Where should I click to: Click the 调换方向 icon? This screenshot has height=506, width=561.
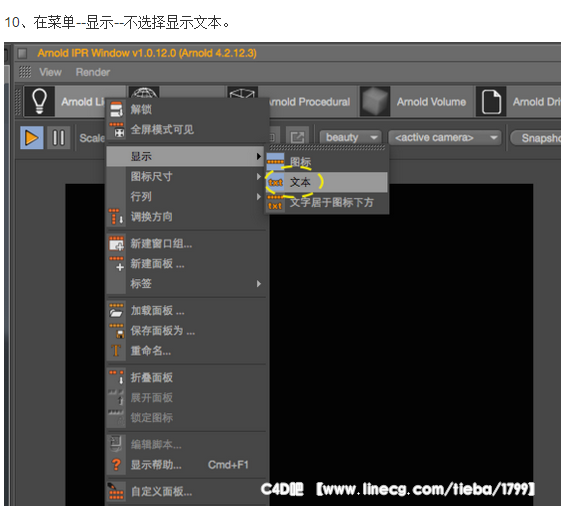click(116, 216)
